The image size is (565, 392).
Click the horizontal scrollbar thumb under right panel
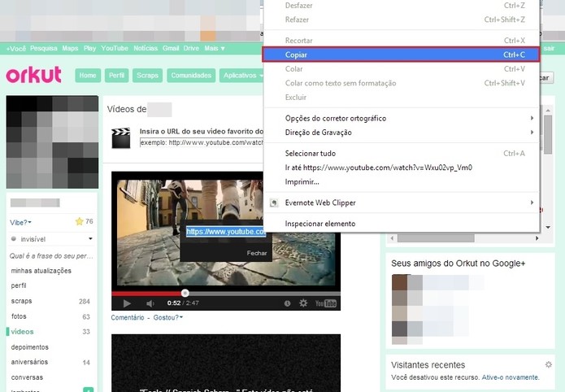(x=436, y=238)
